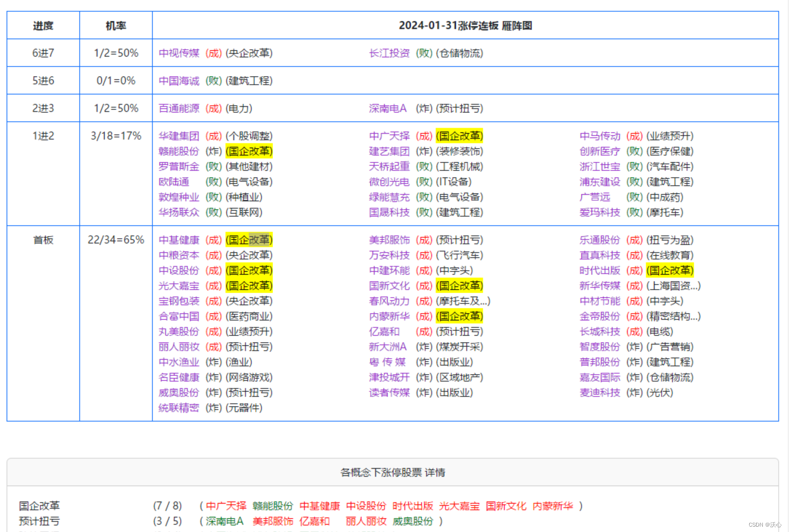
Task: Select the 中材节能 stock name
Action: point(600,301)
